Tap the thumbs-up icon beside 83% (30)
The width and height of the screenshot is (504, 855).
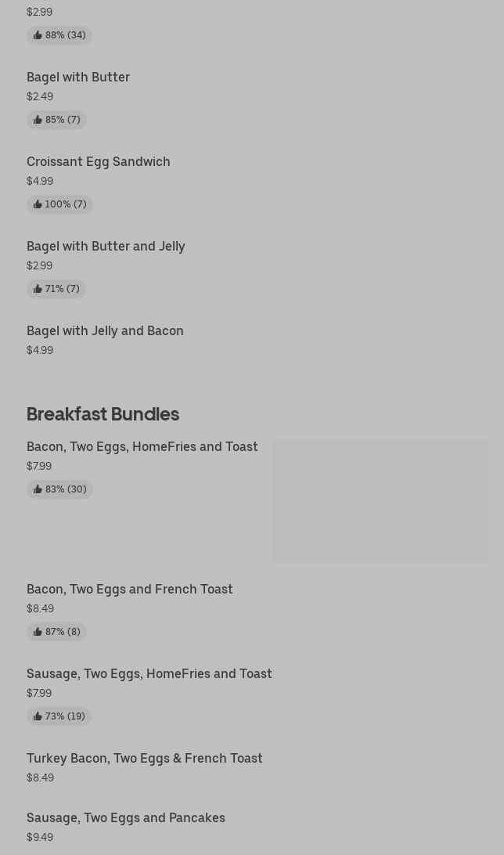(x=38, y=489)
